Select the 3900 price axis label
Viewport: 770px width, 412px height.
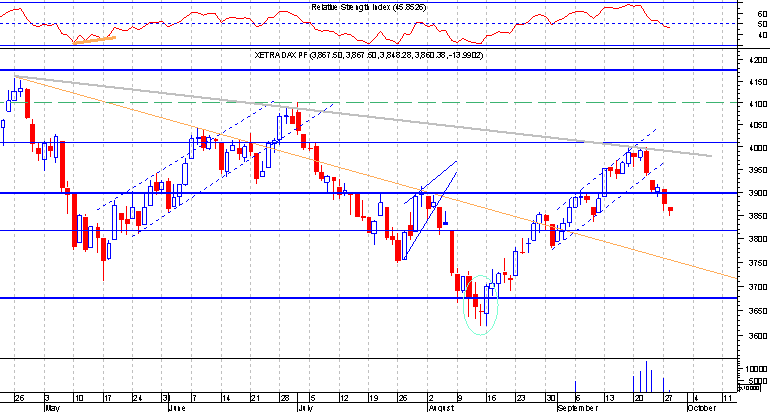coord(758,193)
